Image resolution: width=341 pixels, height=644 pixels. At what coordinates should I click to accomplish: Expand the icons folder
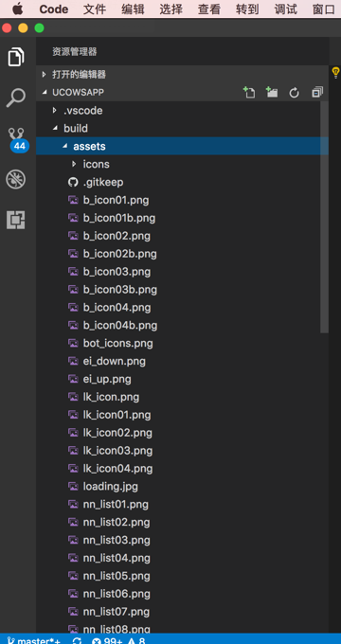click(x=183, y=164)
